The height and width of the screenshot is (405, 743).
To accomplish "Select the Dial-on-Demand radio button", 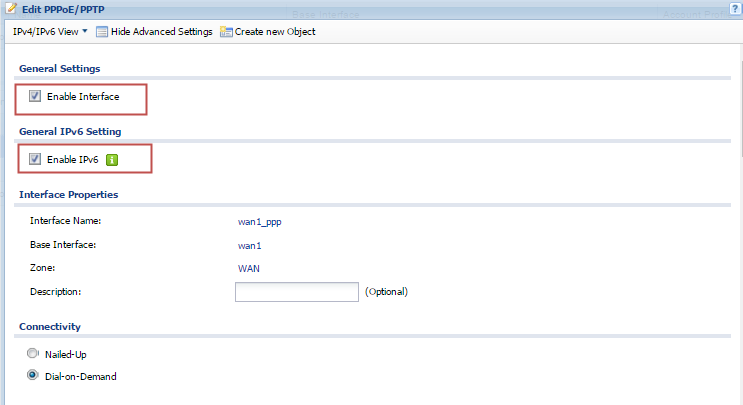I will pyautogui.click(x=33, y=376).
